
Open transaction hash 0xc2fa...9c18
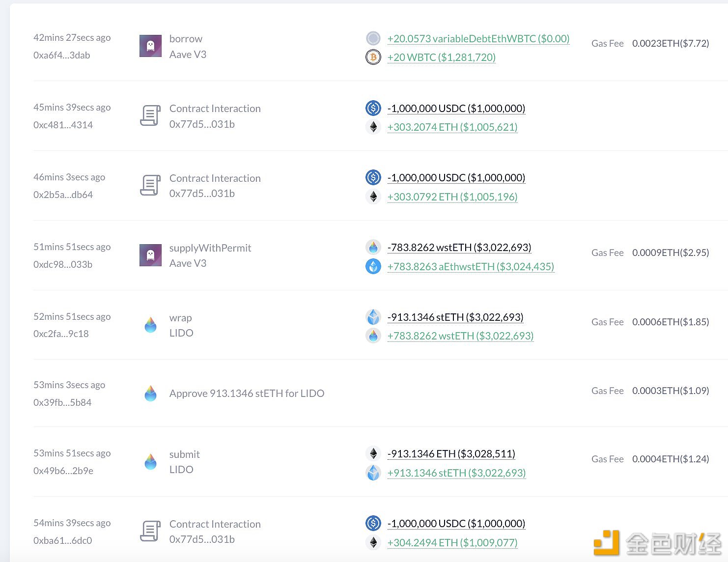(x=61, y=334)
